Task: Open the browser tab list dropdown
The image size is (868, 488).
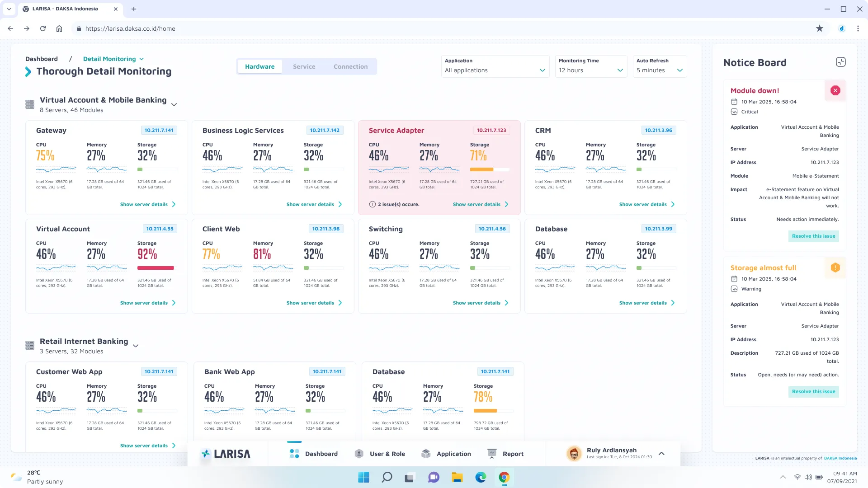Action: (x=9, y=9)
